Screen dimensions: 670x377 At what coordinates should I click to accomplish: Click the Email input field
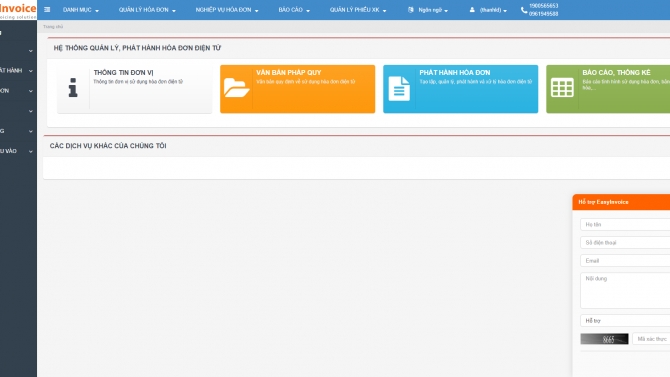click(x=625, y=260)
